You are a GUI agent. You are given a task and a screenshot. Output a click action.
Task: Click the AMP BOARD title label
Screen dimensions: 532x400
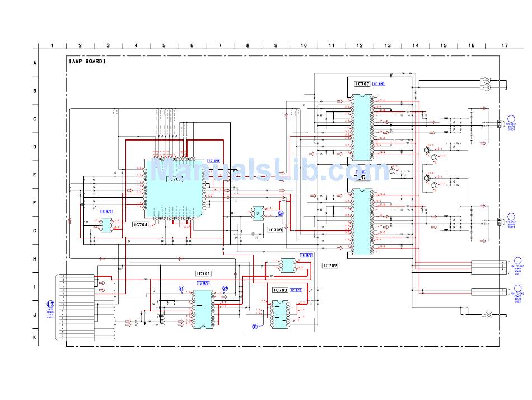click(87, 61)
